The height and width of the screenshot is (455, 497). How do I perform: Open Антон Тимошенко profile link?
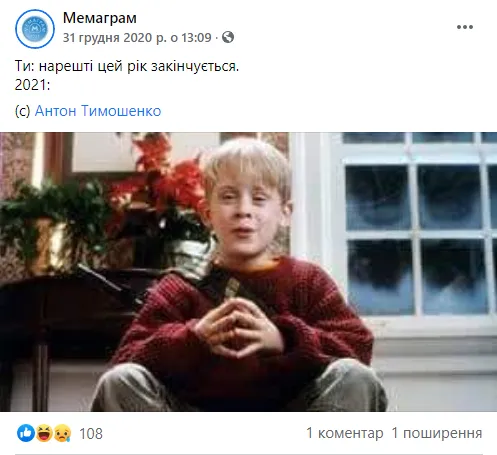[98, 111]
